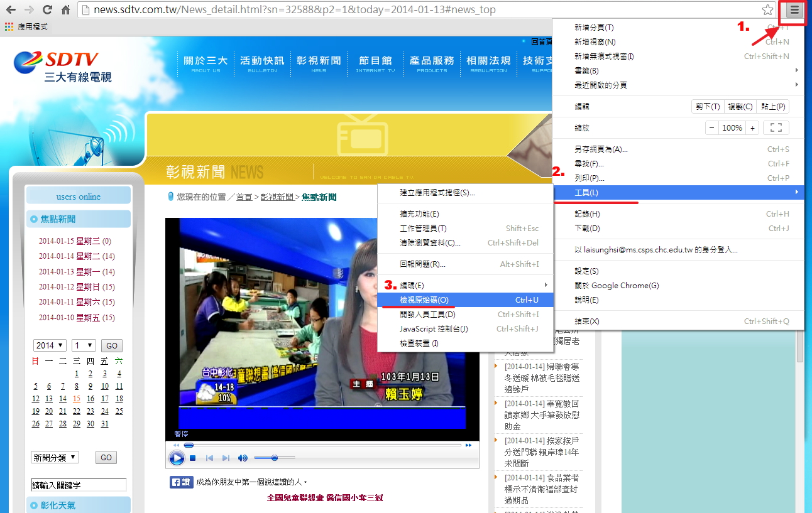Decrease zoom with minus button
Screen dimensions: 812x513
(711, 127)
